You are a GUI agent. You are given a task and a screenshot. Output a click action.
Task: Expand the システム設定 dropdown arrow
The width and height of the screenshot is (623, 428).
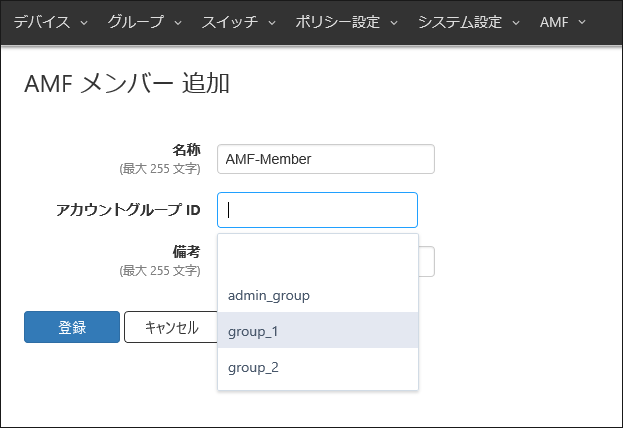(515, 22)
